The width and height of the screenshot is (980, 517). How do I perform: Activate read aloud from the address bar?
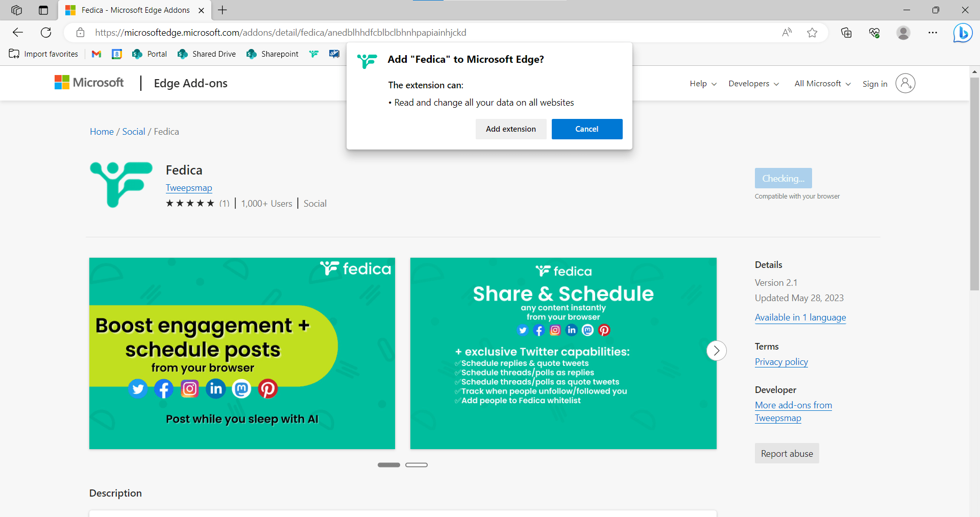pyautogui.click(x=787, y=32)
